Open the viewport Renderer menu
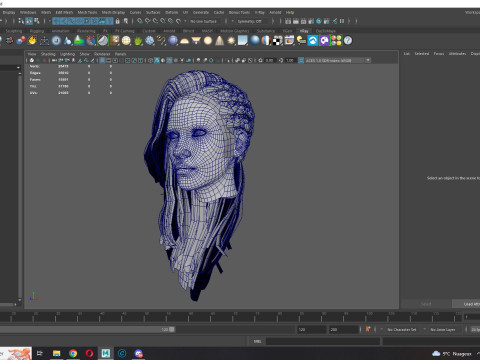 102,54
